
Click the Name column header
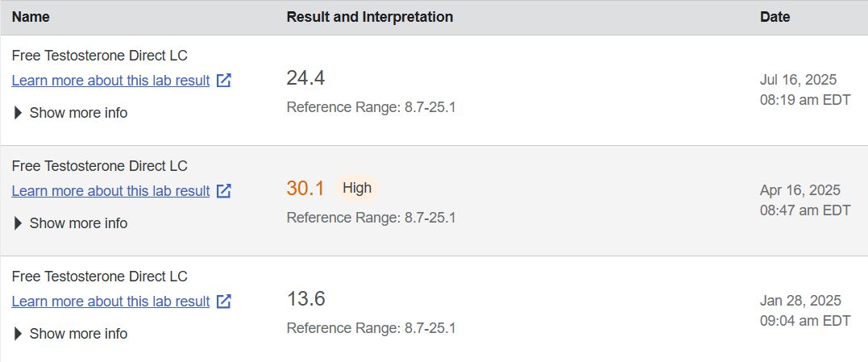[x=31, y=17]
